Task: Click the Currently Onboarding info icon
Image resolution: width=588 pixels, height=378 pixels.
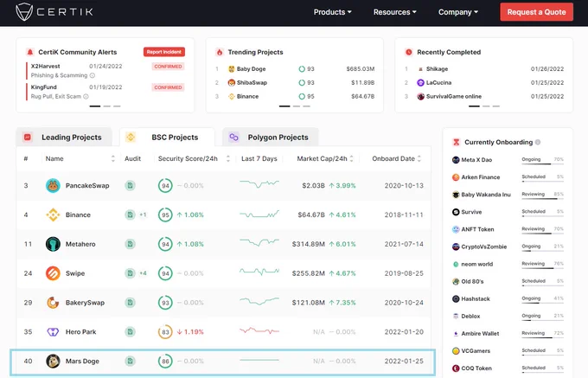Action: pyautogui.click(x=538, y=142)
